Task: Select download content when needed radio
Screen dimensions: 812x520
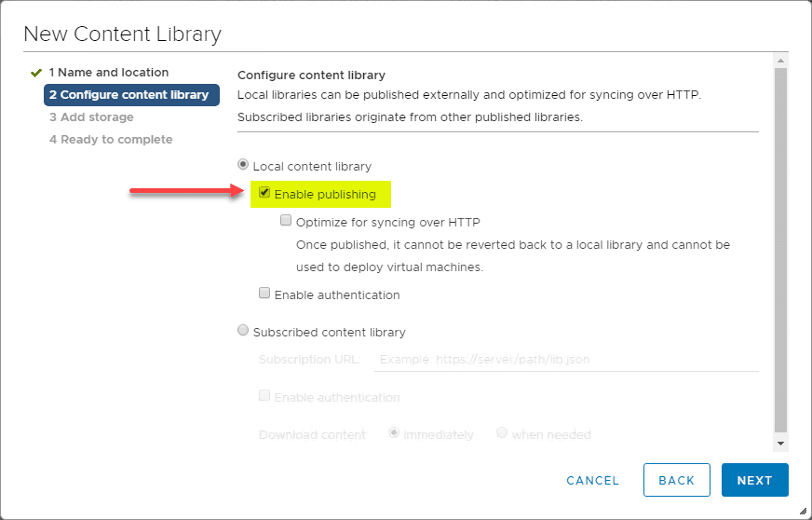Action: tap(503, 433)
